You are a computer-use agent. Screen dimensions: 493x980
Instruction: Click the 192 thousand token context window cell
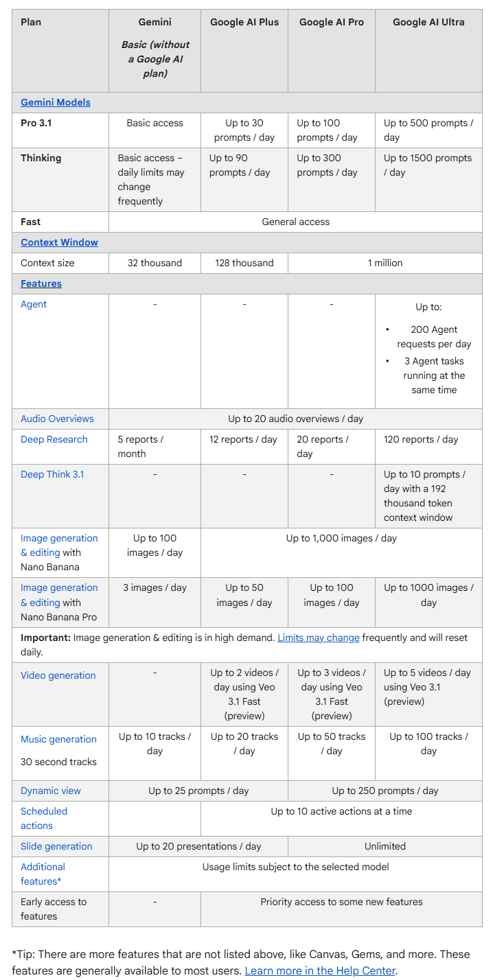428,496
